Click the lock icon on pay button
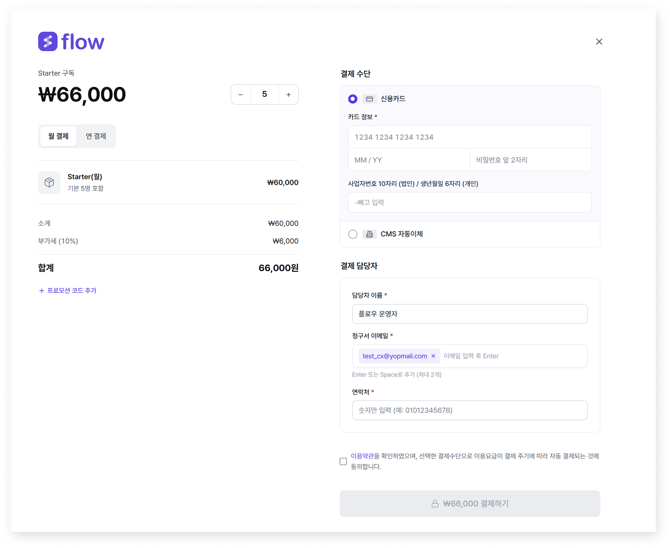This screenshot has height=548, width=670. [x=435, y=504]
